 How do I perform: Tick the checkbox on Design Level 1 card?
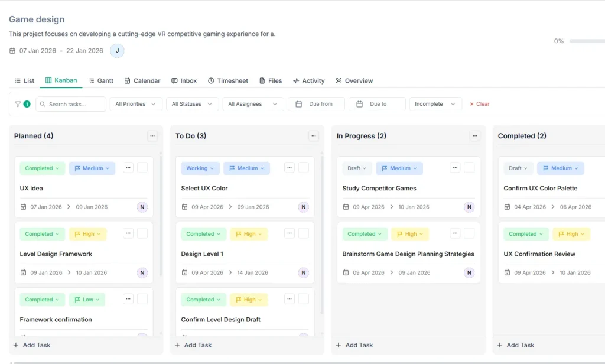pos(304,233)
